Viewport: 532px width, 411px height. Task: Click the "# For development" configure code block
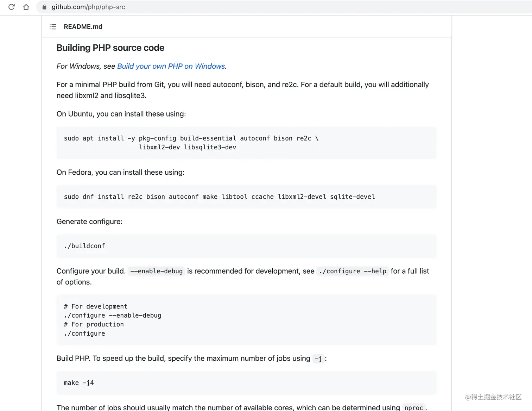[x=246, y=320]
